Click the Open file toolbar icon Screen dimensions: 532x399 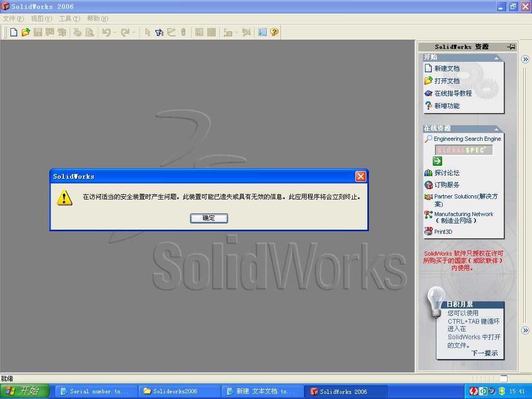tap(26, 32)
